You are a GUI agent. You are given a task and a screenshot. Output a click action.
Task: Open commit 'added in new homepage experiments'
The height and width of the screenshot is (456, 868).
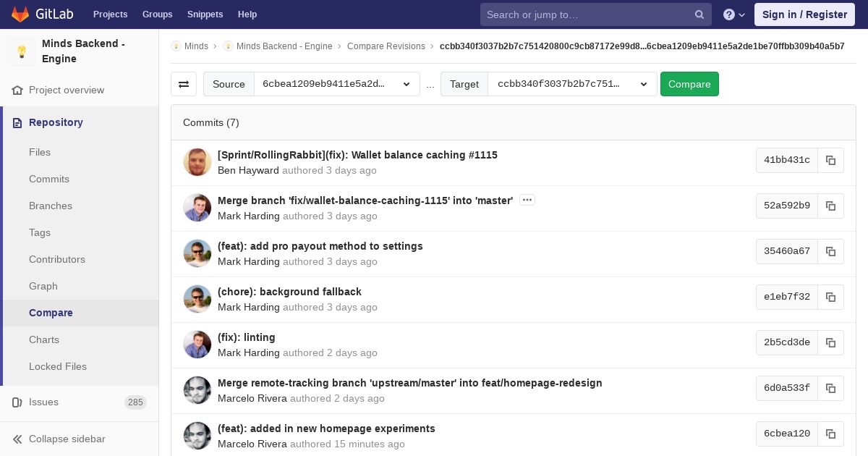[326, 428]
